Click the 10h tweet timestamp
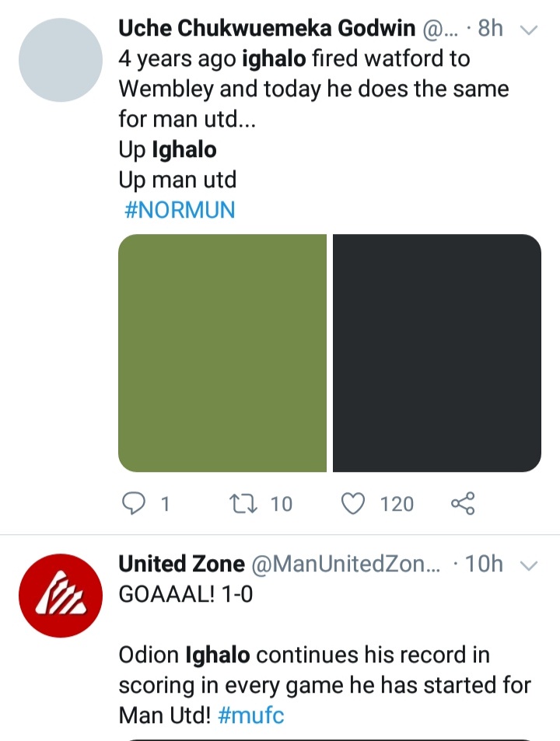The width and height of the screenshot is (560, 741). pyautogui.click(x=484, y=564)
